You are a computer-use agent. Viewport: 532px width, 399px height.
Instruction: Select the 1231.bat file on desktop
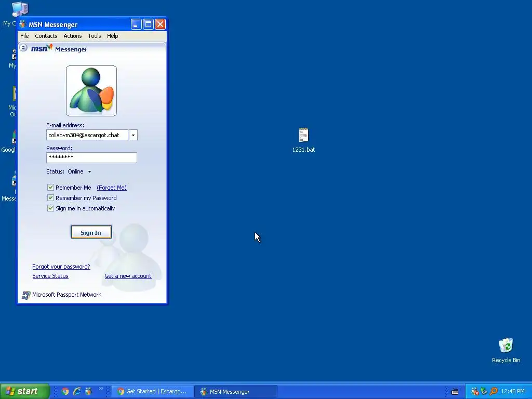(x=303, y=140)
